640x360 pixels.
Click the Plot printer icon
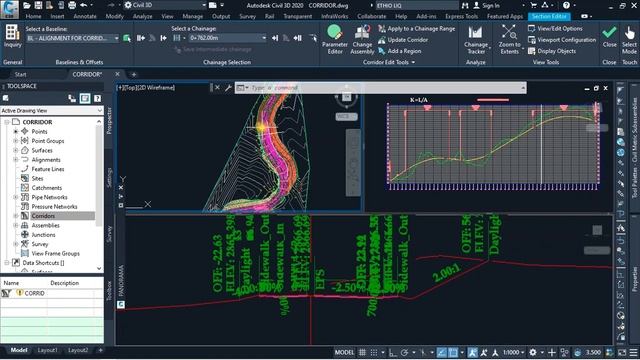point(72,5)
